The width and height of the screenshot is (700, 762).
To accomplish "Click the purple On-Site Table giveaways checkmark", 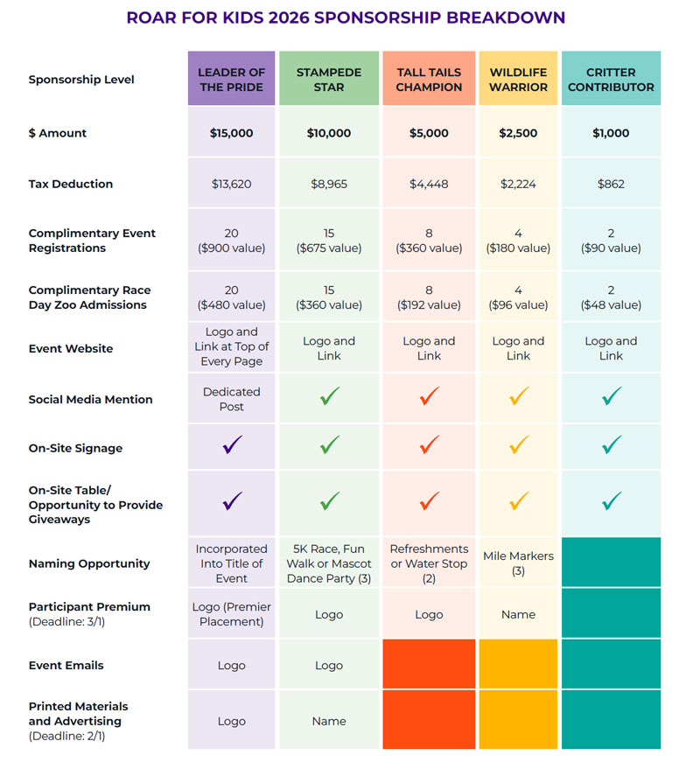I will pyautogui.click(x=232, y=501).
